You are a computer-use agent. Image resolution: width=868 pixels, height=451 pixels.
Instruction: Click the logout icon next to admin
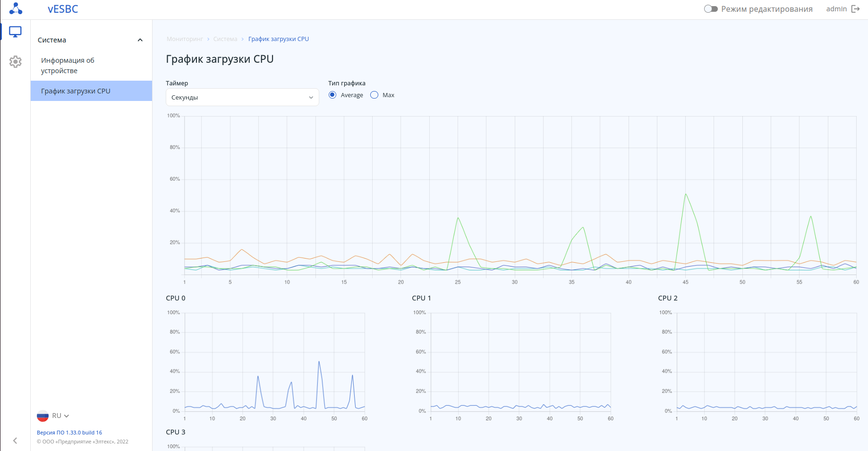point(855,9)
